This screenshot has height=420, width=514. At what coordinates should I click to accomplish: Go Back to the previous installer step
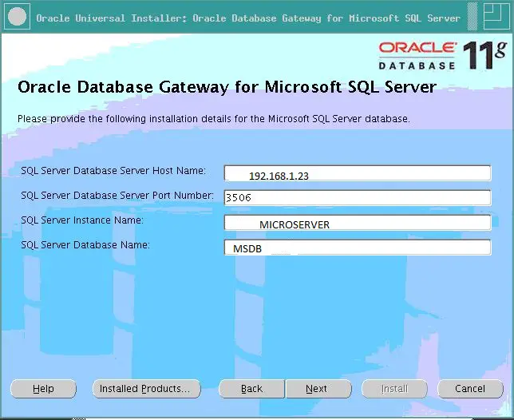[251, 389]
